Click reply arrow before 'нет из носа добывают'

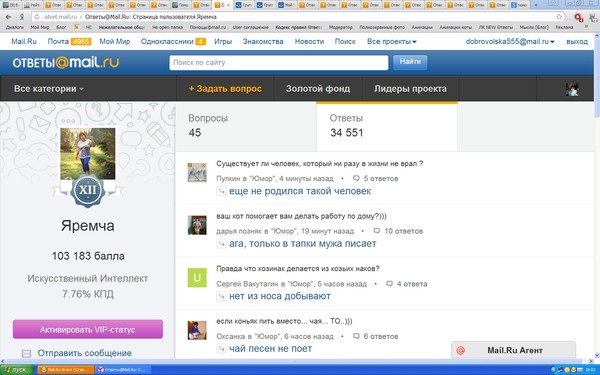point(221,296)
